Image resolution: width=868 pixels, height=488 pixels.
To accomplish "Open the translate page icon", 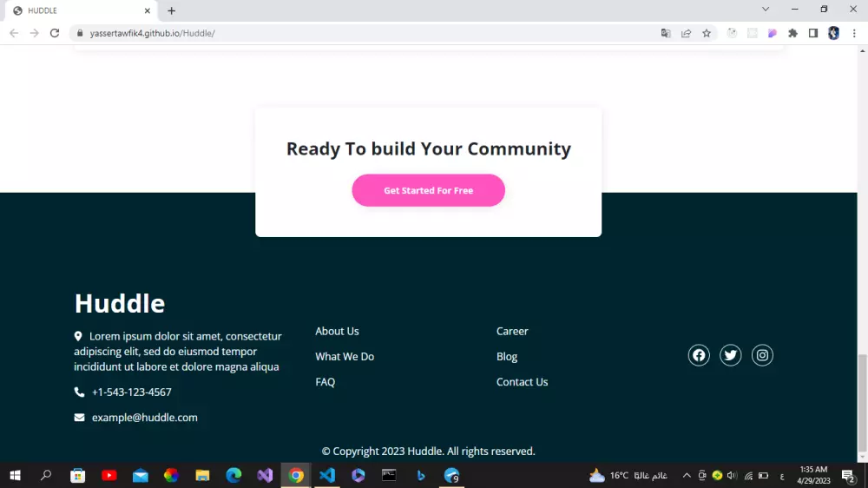I will click(x=666, y=33).
